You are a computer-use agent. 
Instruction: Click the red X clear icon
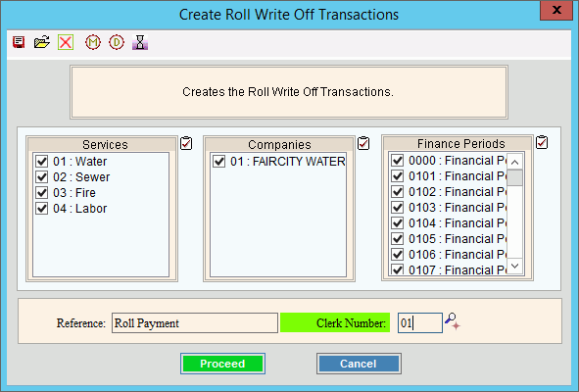(x=66, y=42)
